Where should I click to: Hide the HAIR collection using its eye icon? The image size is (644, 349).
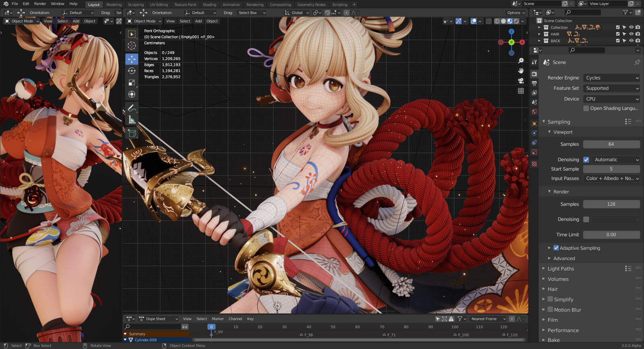[631, 34]
